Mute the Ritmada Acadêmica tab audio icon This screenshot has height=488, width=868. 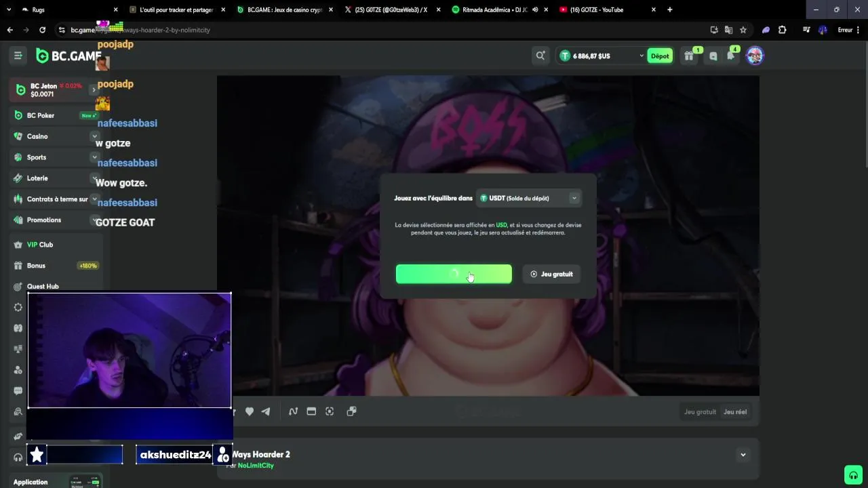coord(535,9)
